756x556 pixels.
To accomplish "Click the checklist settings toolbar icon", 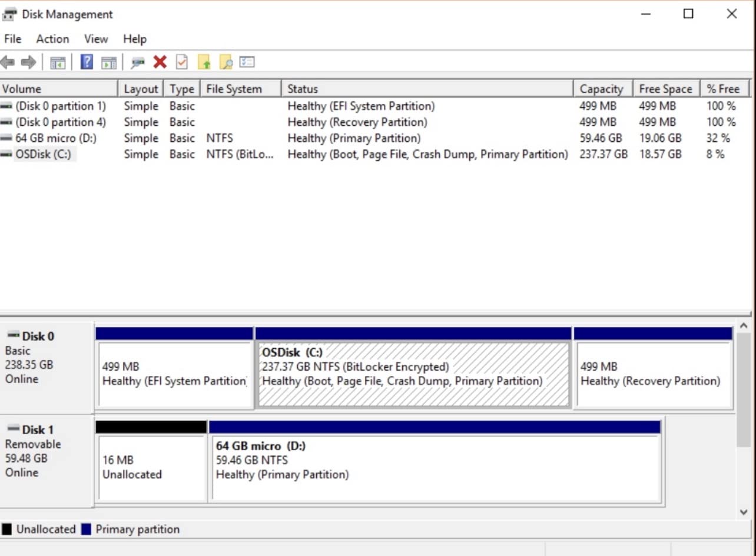I will coord(247,62).
